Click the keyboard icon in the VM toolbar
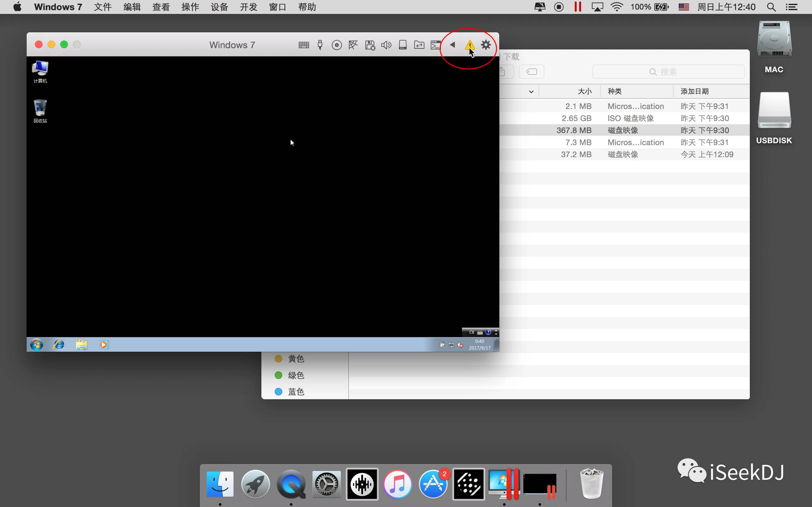The height and width of the screenshot is (507, 812). (304, 45)
